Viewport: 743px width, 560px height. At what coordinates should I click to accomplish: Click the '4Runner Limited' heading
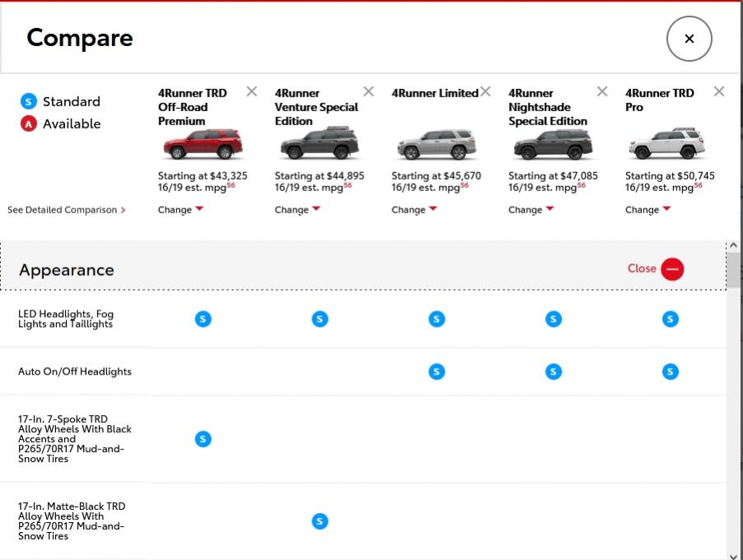pyautogui.click(x=435, y=93)
